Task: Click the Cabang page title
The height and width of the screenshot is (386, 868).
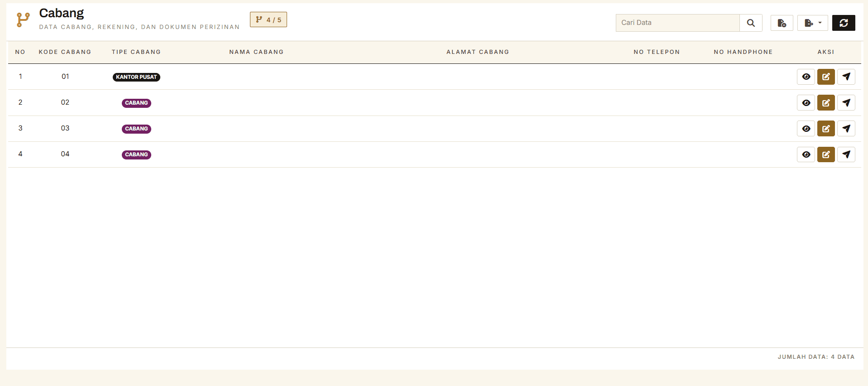Action: 62,13
